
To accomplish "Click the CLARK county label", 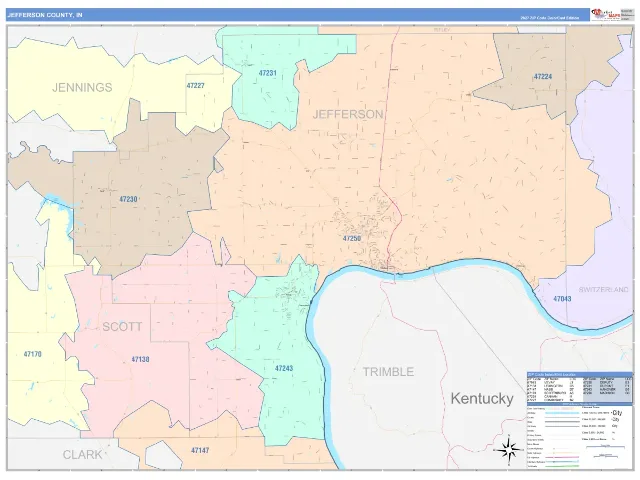I will (x=82, y=455).
